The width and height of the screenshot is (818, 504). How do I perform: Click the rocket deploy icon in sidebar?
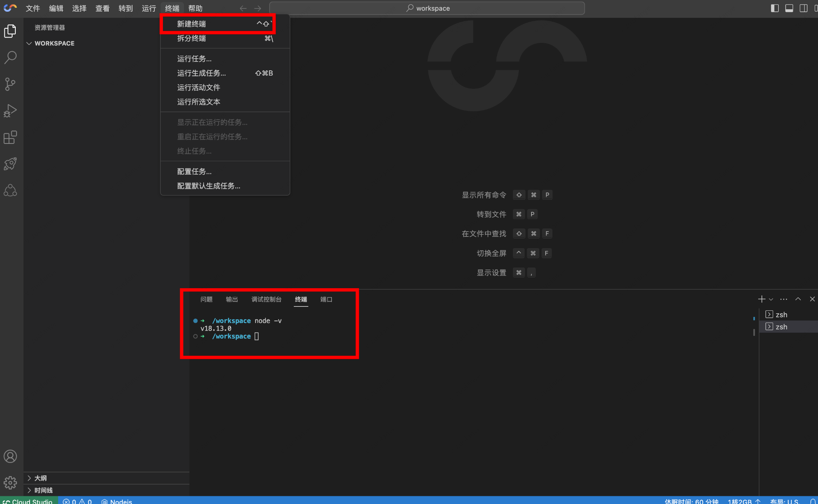tap(10, 164)
